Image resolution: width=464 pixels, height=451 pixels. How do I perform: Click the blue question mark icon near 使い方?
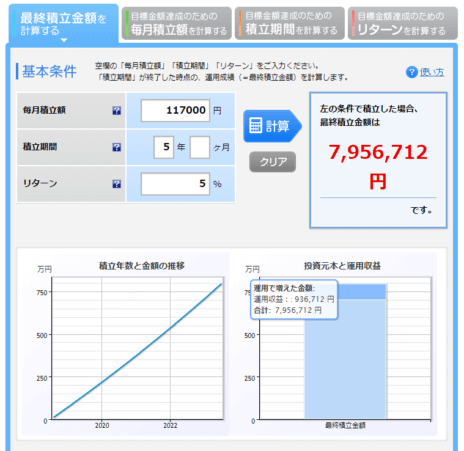pyautogui.click(x=412, y=72)
